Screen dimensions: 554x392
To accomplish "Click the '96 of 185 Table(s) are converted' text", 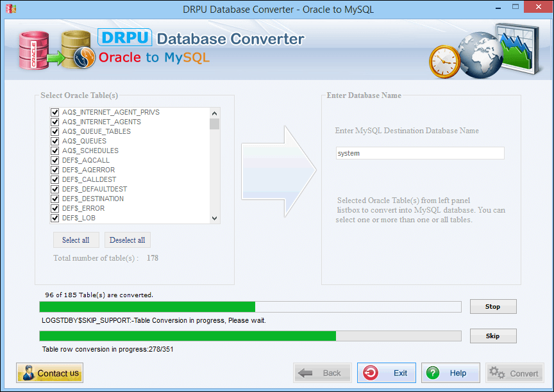I will point(99,295).
